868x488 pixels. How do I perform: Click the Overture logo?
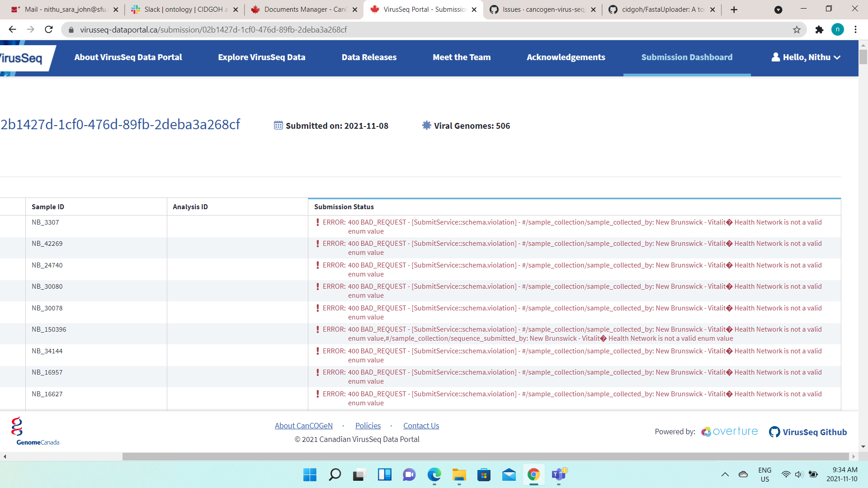click(729, 432)
